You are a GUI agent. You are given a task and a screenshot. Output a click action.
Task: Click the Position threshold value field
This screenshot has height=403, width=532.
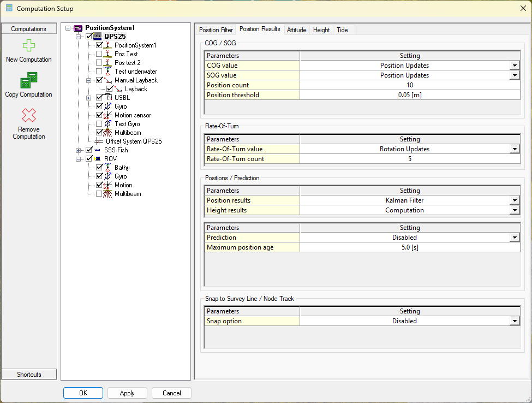point(409,95)
